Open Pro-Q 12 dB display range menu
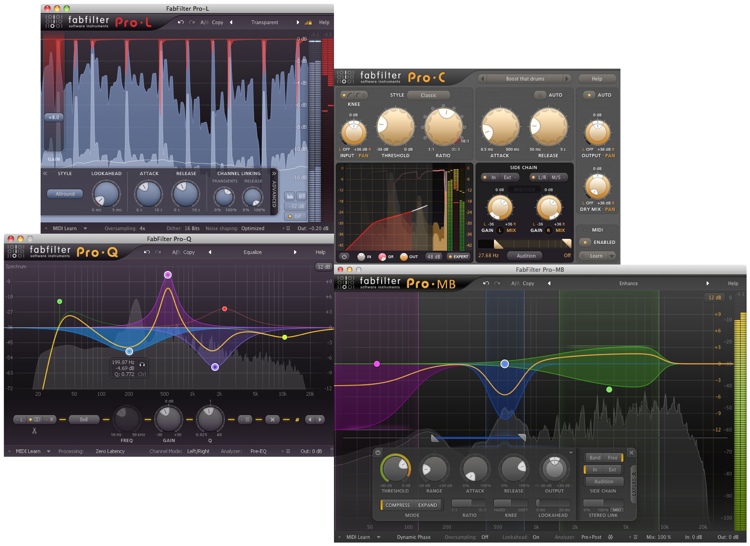Image resolution: width=750 pixels, height=546 pixels. [x=323, y=267]
